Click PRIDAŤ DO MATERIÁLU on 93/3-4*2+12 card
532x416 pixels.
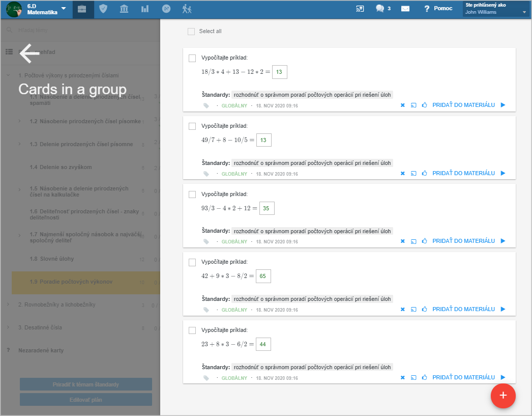point(463,241)
